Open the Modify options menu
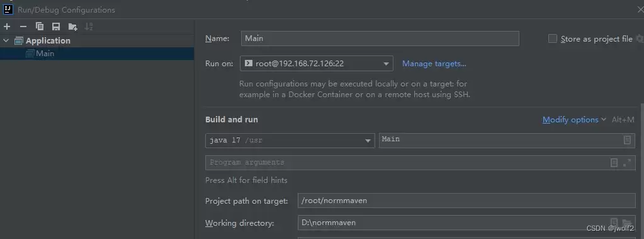The width and height of the screenshot is (644, 239). (x=573, y=120)
